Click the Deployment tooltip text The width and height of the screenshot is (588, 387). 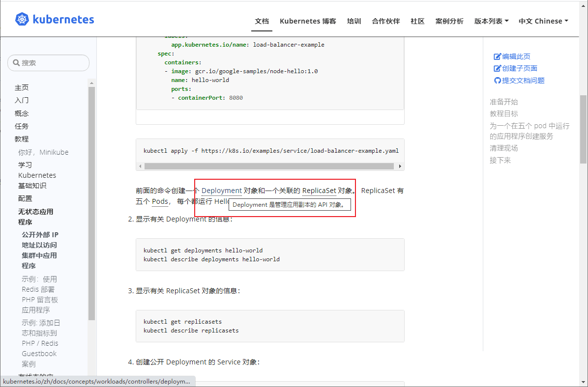pos(290,205)
